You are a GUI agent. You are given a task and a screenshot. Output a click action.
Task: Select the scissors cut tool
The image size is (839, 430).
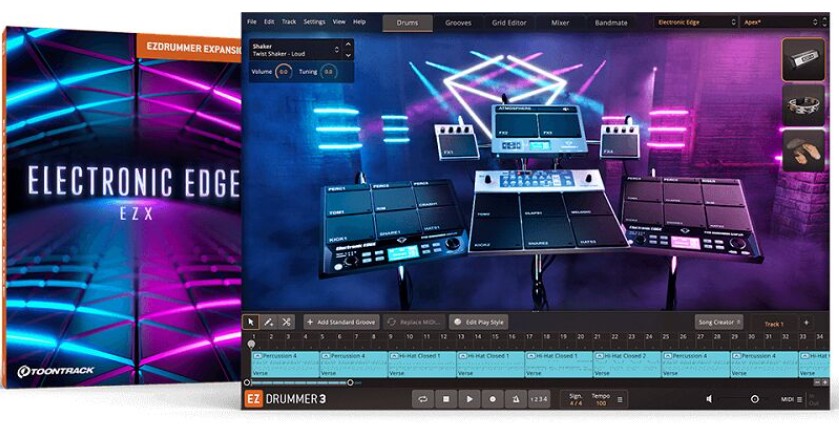[286, 322]
